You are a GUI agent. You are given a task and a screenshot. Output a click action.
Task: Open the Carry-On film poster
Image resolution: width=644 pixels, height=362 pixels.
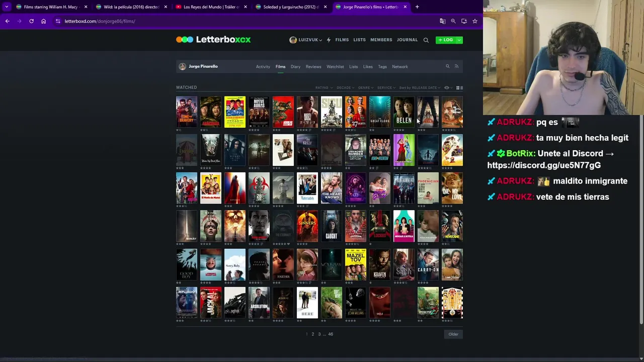[x=428, y=264]
